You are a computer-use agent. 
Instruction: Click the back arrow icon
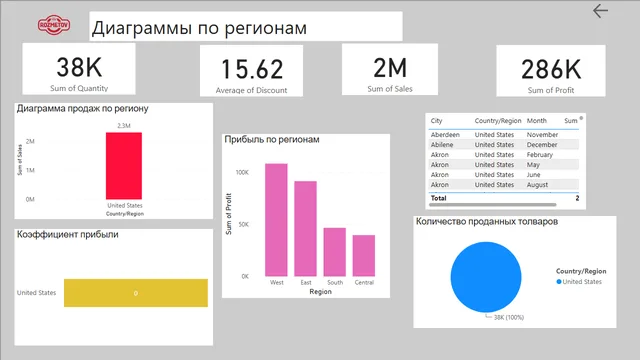point(600,11)
